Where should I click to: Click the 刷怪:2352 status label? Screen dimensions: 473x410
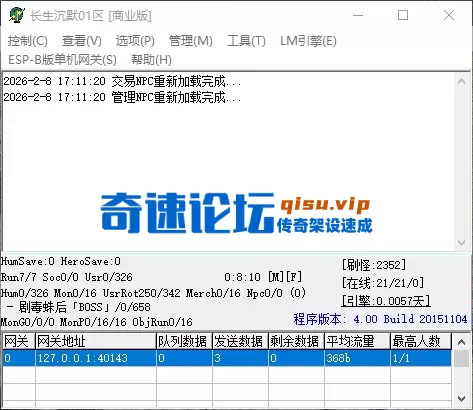(x=374, y=265)
